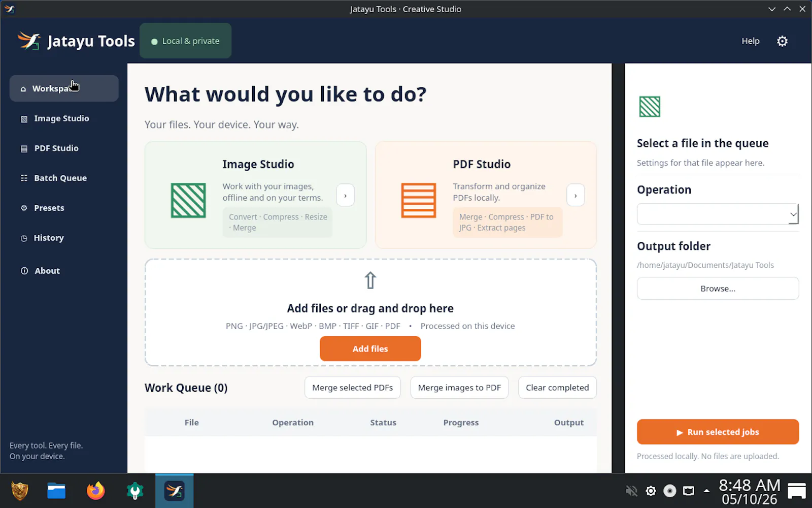Image resolution: width=812 pixels, height=508 pixels.
Task: Click the taskbar clock 8:48 AM
Action: (x=750, y=491)
